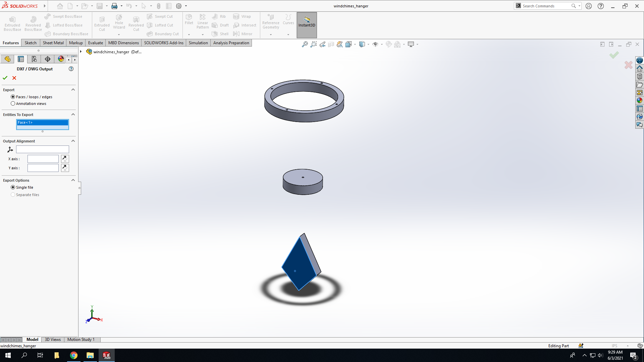Switch to the Features tab
Viewport: 644px width, 362px height.
[11, 43]
